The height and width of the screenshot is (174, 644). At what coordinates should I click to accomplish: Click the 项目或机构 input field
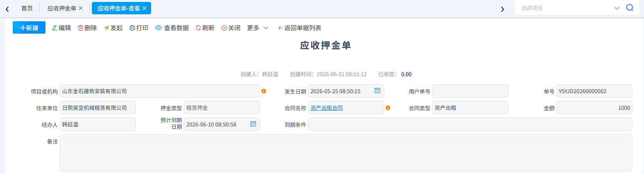coord(160,91)
